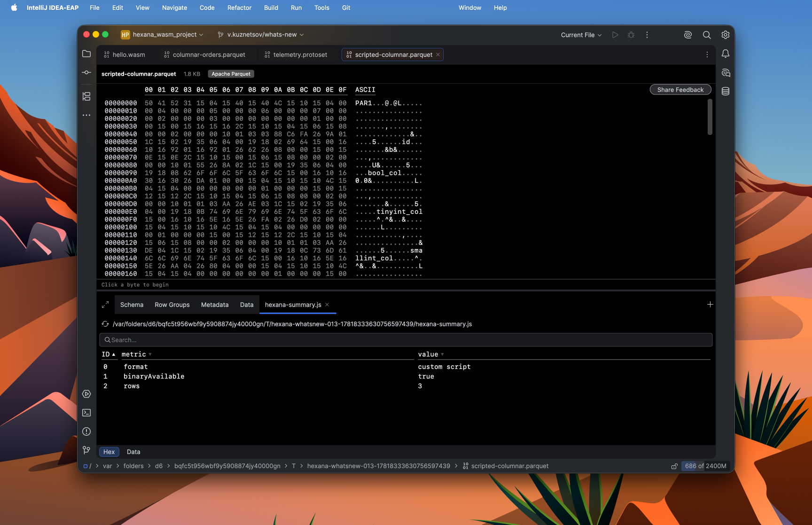
Task: Open the Problems tool window icon
Action: 86,431
